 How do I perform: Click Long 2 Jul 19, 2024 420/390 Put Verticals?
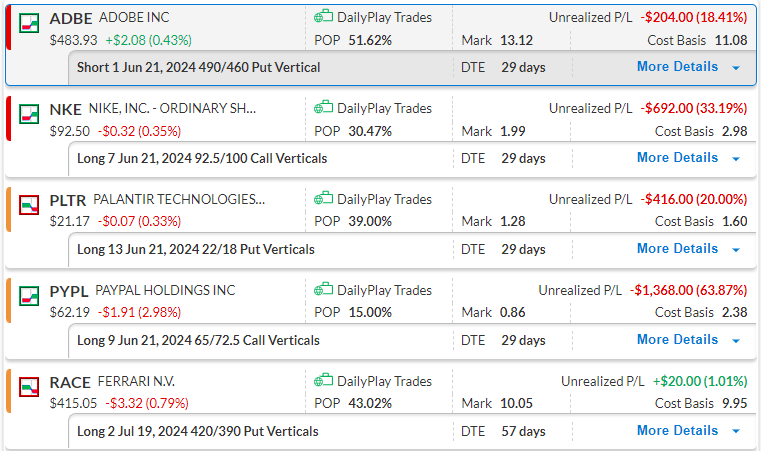pyautogui.click(x=198, y=432)
